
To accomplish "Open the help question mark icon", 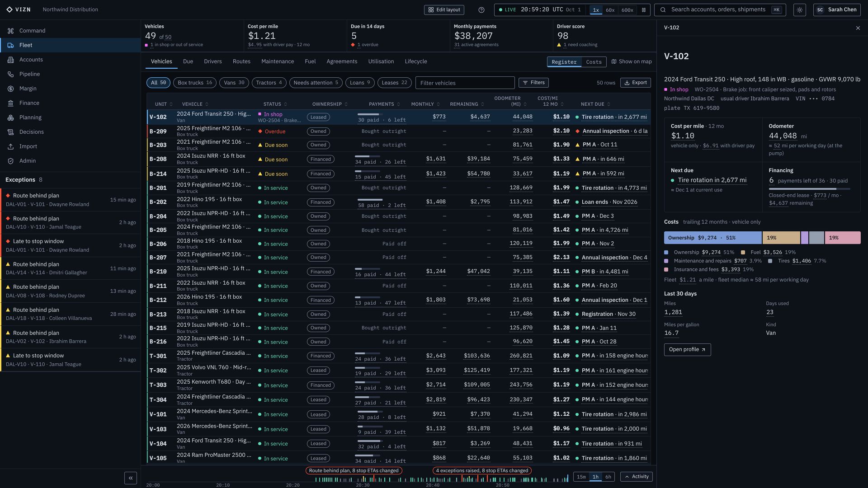I will (481, 10).
